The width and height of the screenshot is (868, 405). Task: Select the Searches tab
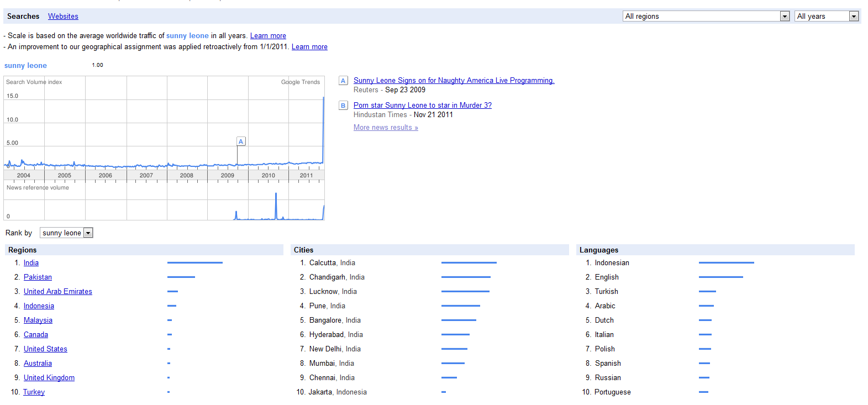click(23, 16)
